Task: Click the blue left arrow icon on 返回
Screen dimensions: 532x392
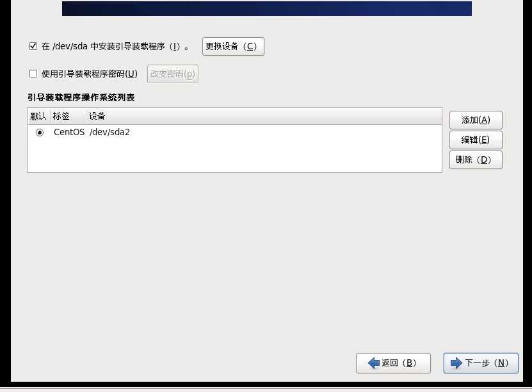Action: click(x=374, y=363)
